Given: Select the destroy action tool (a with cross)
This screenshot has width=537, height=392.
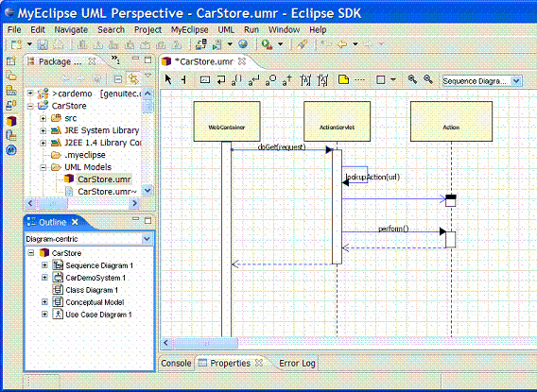Looking at the screenshot, I should [x=287, y=80].
